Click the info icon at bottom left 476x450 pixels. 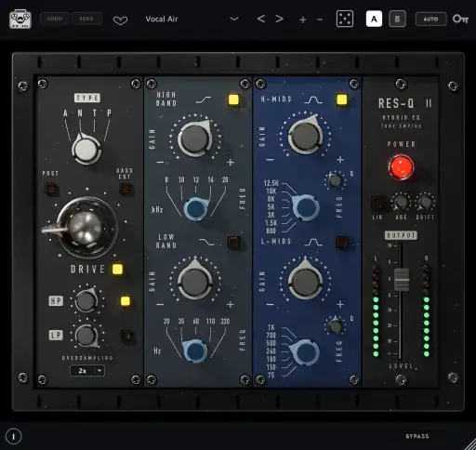click(x=13, y=436)
